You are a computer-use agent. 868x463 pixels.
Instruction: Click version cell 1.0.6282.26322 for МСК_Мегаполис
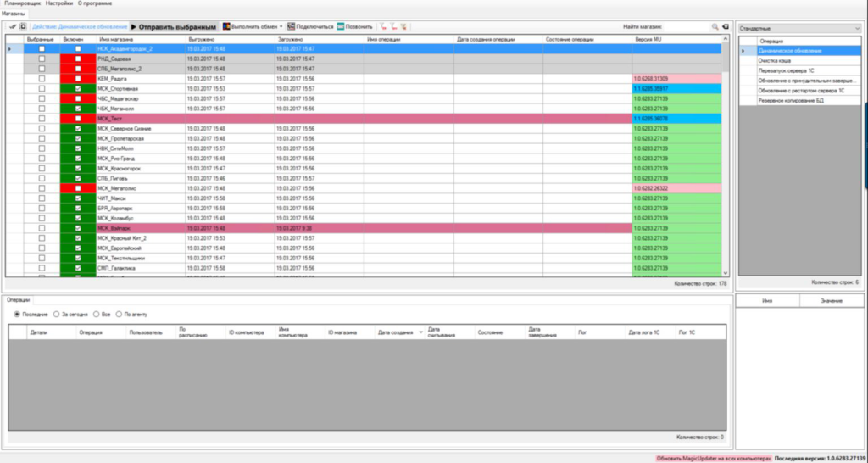[677, 188]
